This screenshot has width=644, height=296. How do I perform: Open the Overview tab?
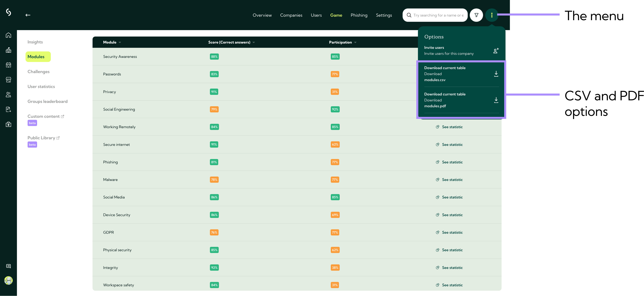pos(262,15)
